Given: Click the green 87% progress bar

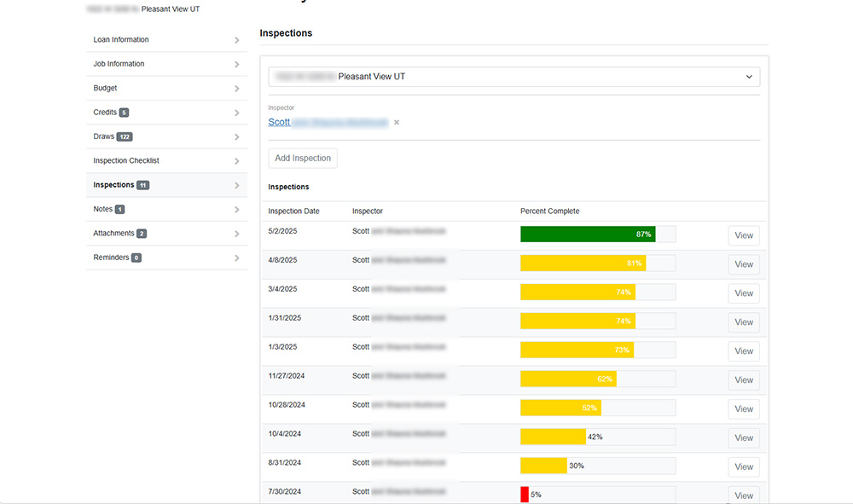Looking at the screenshot, I should (x=588, y=234).
